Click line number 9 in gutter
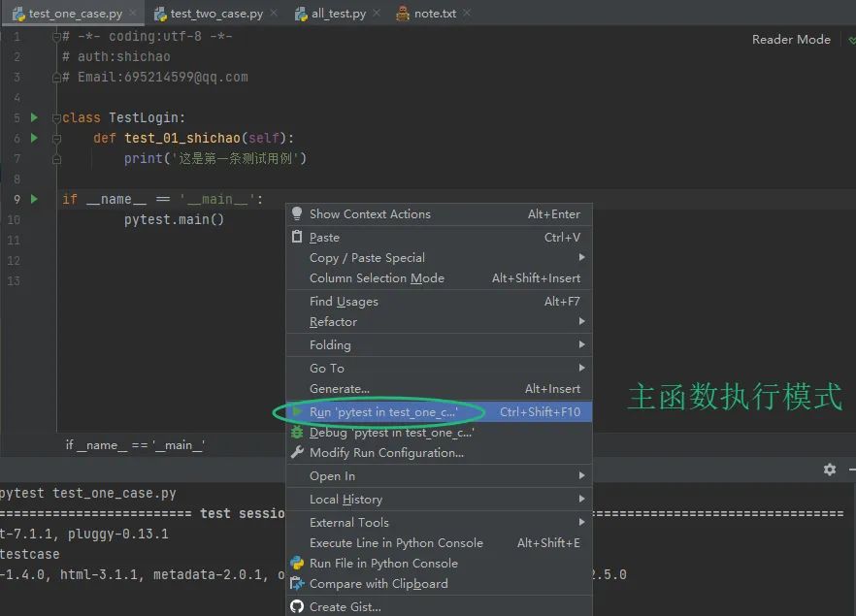Screen dimensions: 856x616 click(16, 200)
